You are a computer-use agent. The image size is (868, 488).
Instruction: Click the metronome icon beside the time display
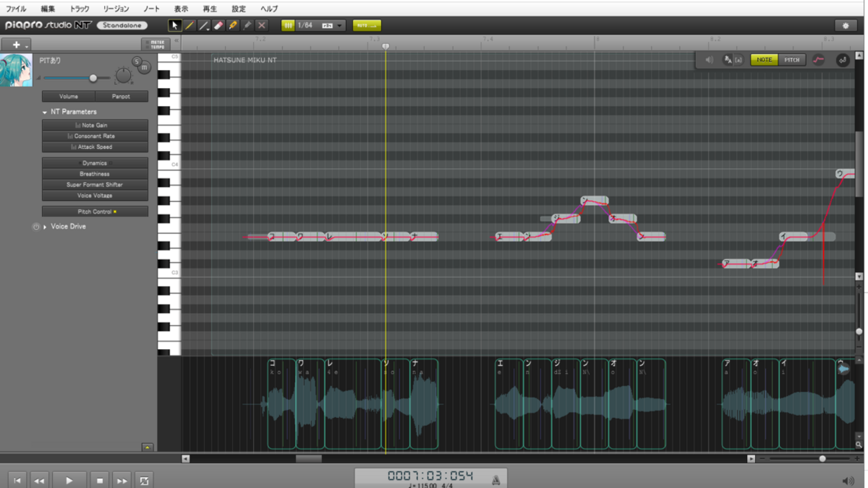coord(495,479)
